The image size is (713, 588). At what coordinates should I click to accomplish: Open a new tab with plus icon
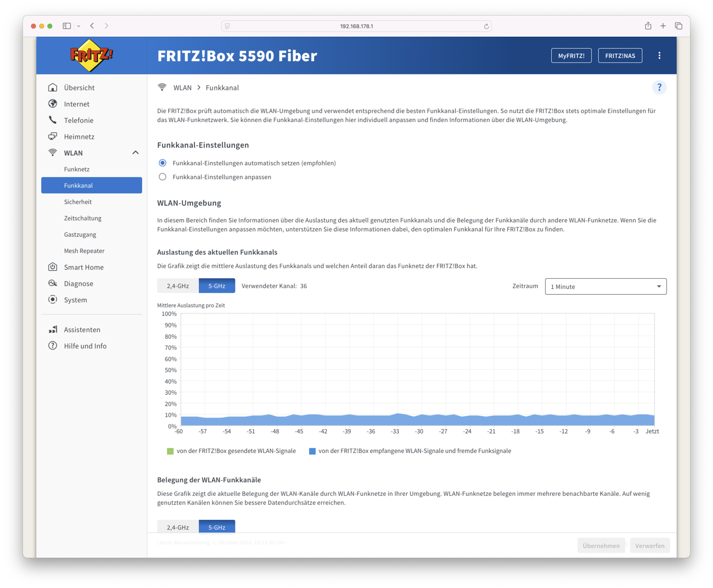click(x=663, y=26)
